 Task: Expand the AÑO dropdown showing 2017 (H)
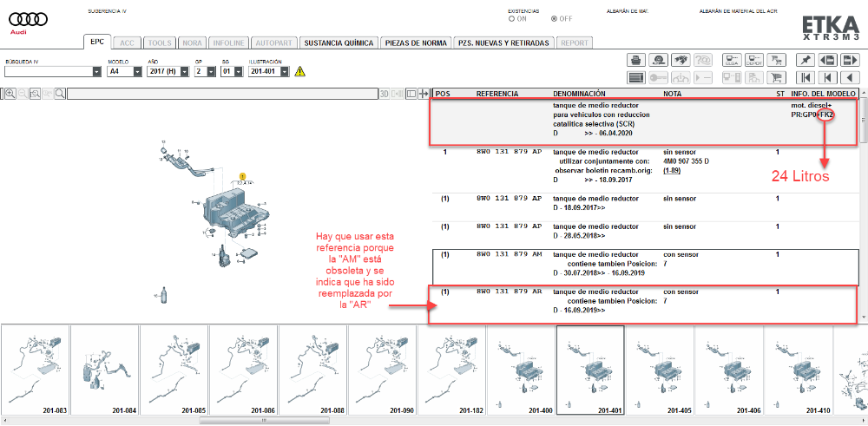183,72
